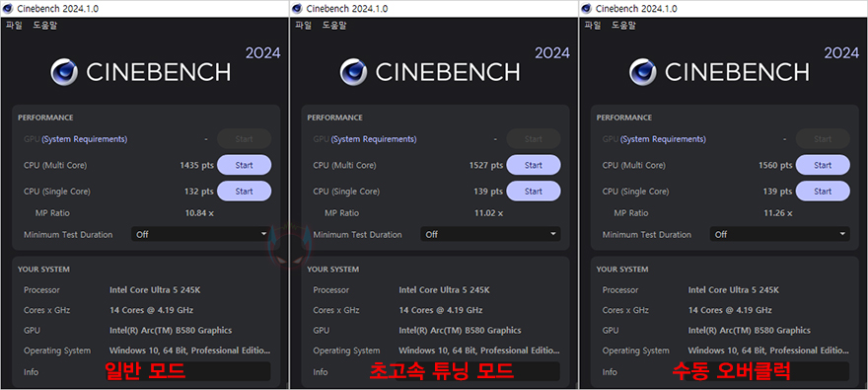Click the Info field in left window
868x390 pixels.
pyautogui.click(x=189, y=371)
